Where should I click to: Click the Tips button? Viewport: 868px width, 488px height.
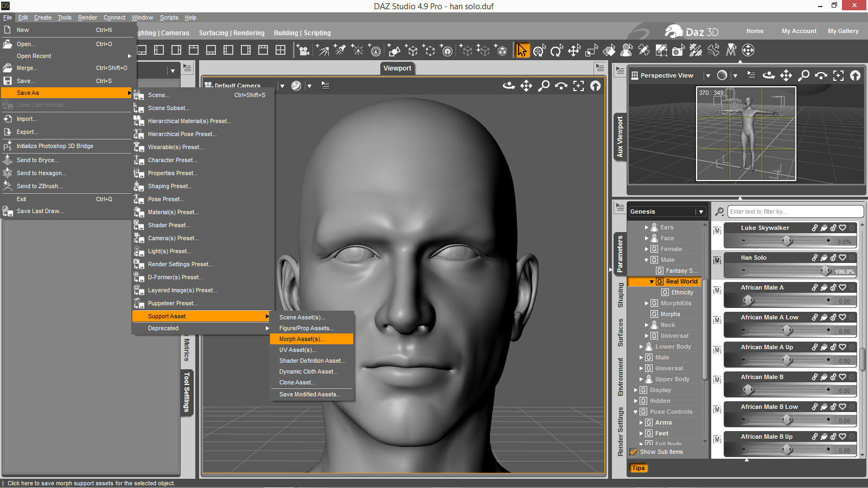(x=639, y=468)
